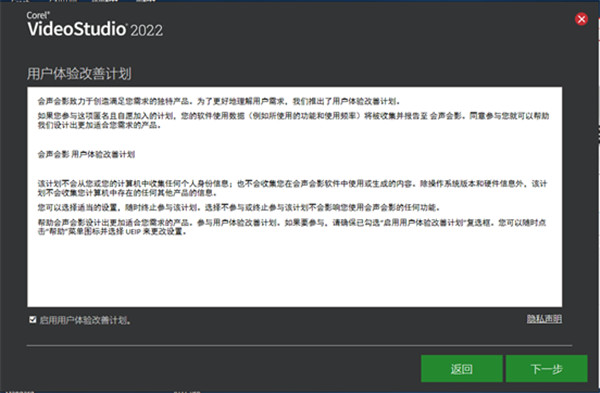Click the Corel VideoStudio 2022 logo
This screenshot has width=600, height=393.
tap(95, 24)
